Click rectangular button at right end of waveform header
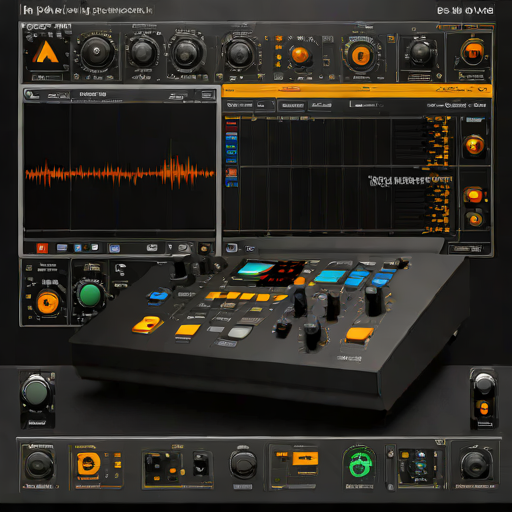 208,95
